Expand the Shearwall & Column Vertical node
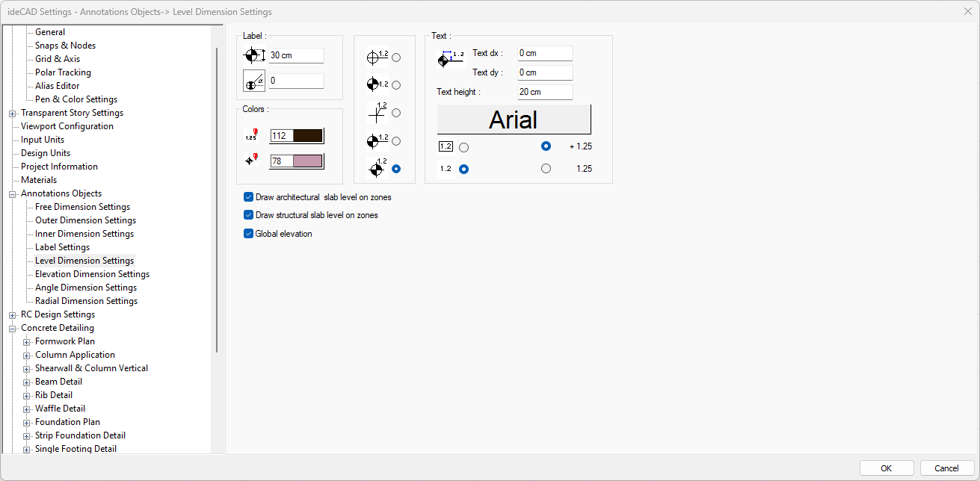This screenshot has width=980, height=481. click(x=27, y=369)
